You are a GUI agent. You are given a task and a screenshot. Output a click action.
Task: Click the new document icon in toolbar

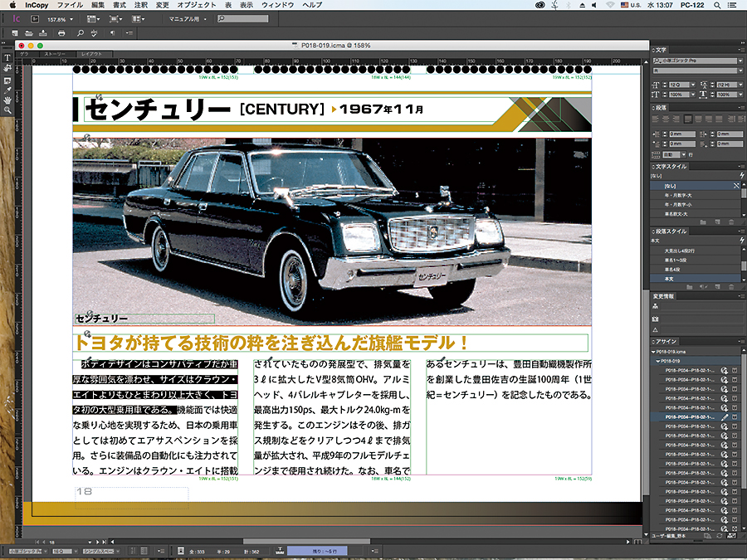tap(15, 33)
